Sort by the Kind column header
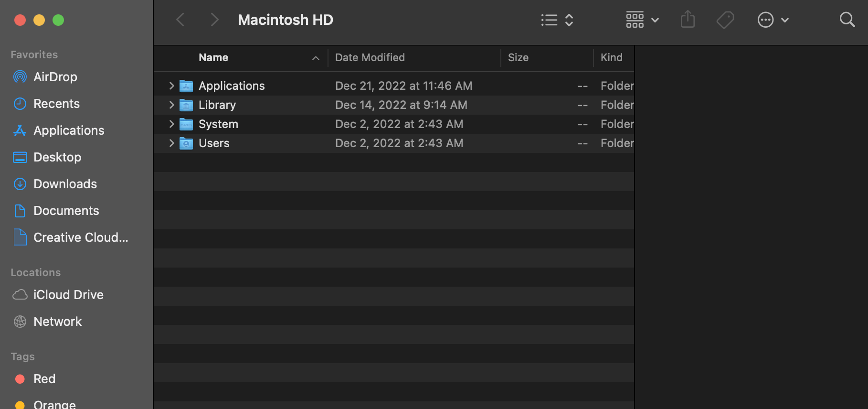Viewport: 868px width, 409px height. pyautogui.click(x=612, y=57)
